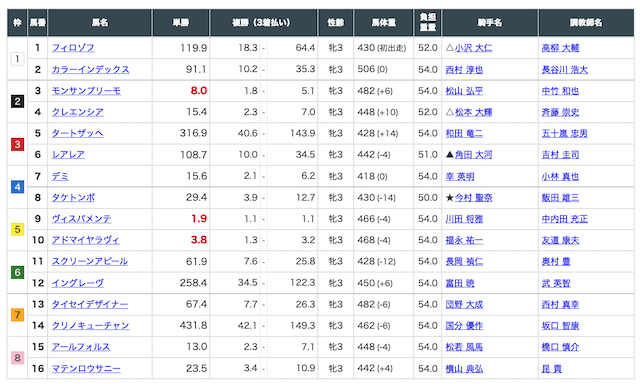The image size is (640, 384).
Task: Open jockey link 和田 竜二
Action: click(x=464, y=133)
